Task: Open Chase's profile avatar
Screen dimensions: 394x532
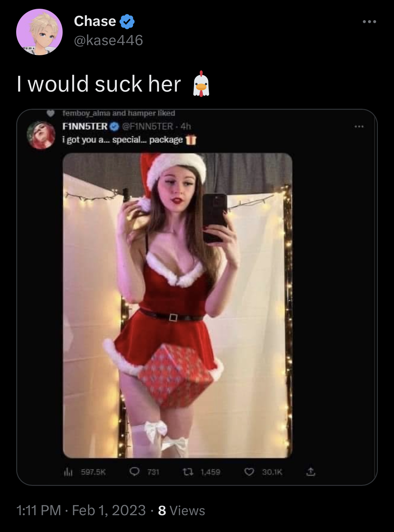Action: pos(39,32)
